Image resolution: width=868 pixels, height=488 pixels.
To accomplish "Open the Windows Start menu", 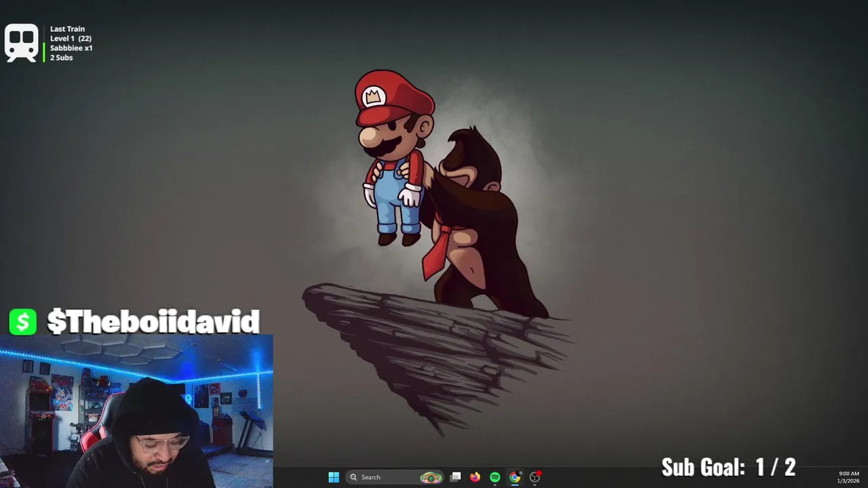I will (x=334, y=477).
